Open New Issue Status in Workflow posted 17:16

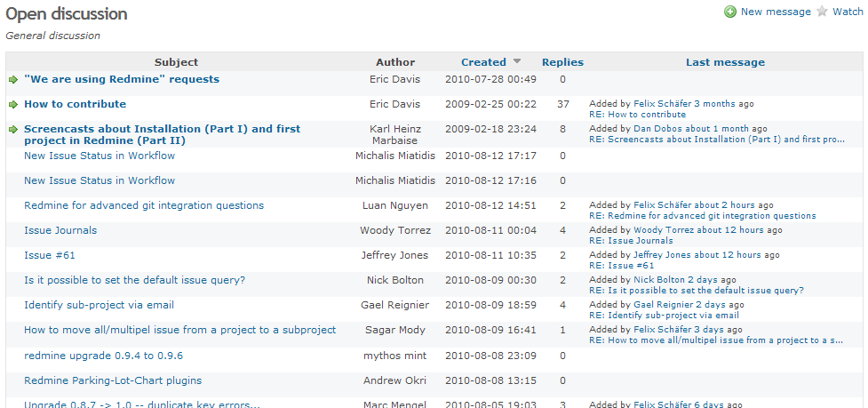click(x=100, y=180)
